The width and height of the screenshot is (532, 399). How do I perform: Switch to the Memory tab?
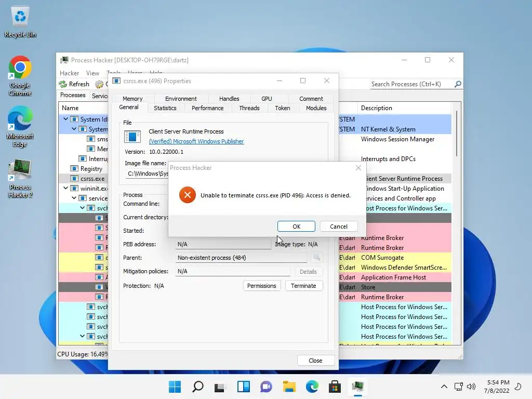(132, 98)
